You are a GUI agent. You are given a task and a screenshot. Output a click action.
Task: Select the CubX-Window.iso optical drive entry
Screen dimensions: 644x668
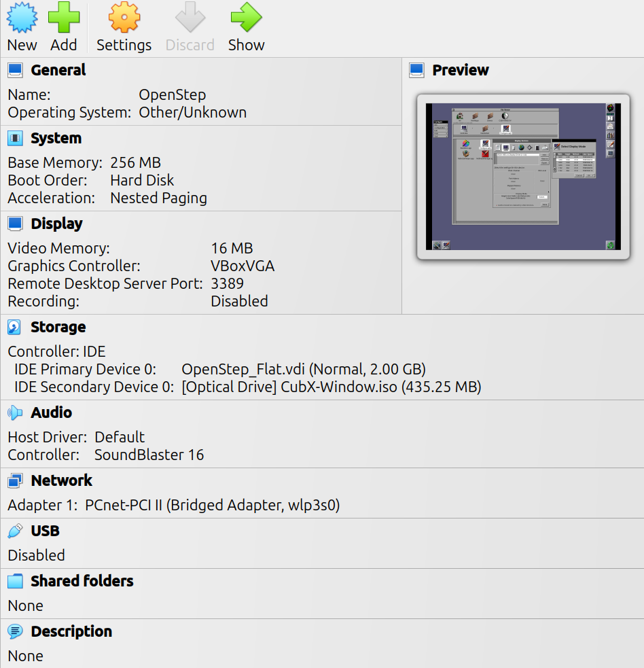pos(331,387)
